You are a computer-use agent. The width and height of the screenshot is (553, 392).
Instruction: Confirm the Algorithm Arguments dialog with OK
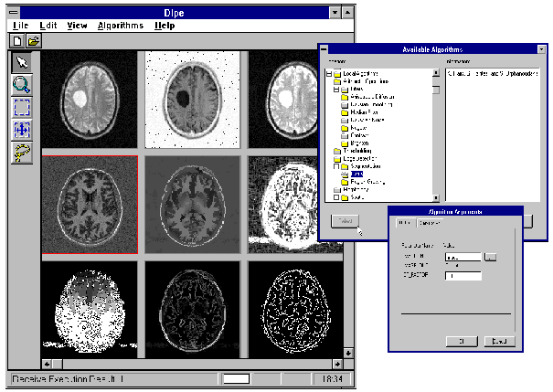tap(462, 341)
